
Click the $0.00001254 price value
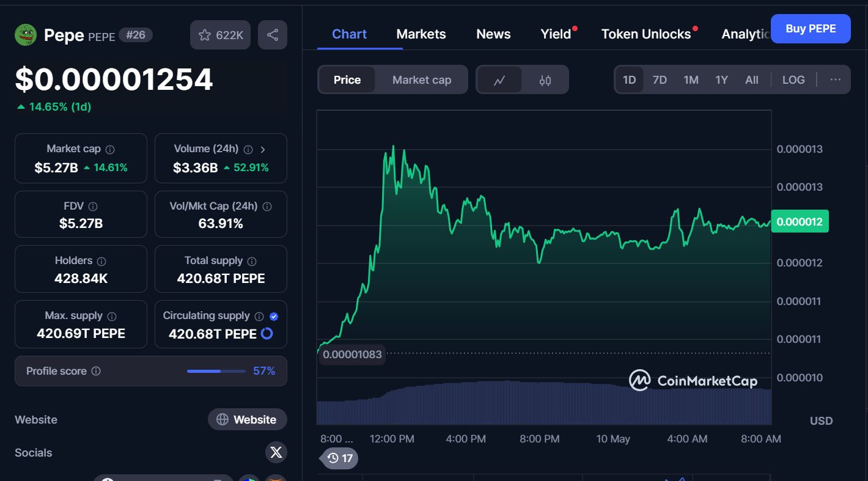tap(114, 79)
